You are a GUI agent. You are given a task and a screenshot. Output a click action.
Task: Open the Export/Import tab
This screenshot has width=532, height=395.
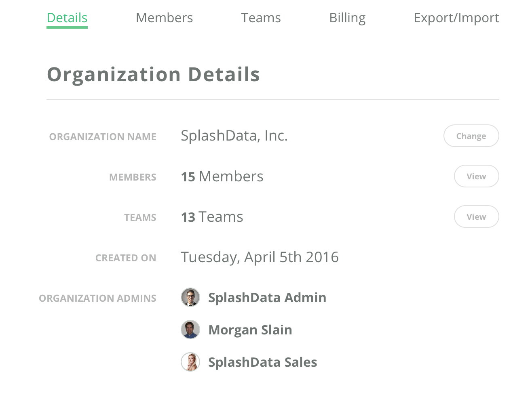click(456, 18)
